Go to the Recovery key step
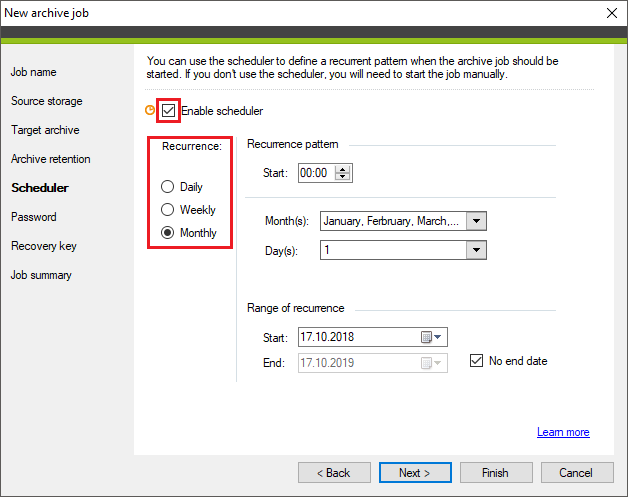Screen dimensions: 628x497 tap(44, 246)
